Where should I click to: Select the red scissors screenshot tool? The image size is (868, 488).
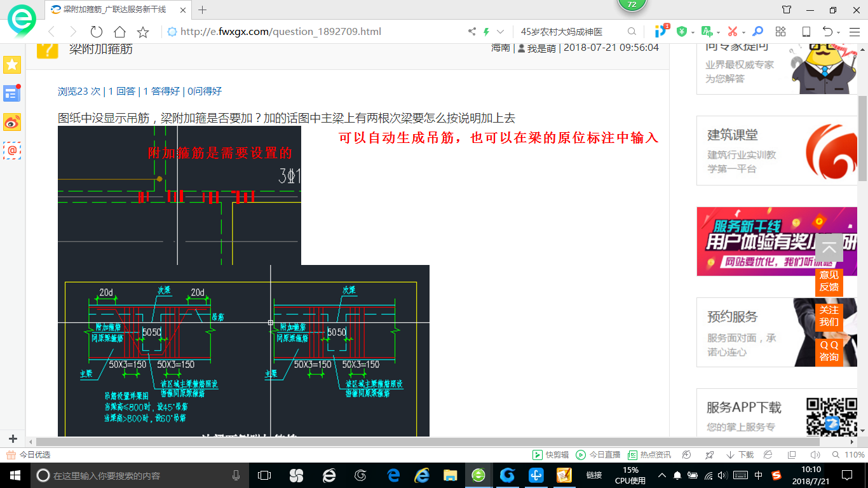click(x=732, y=31)
